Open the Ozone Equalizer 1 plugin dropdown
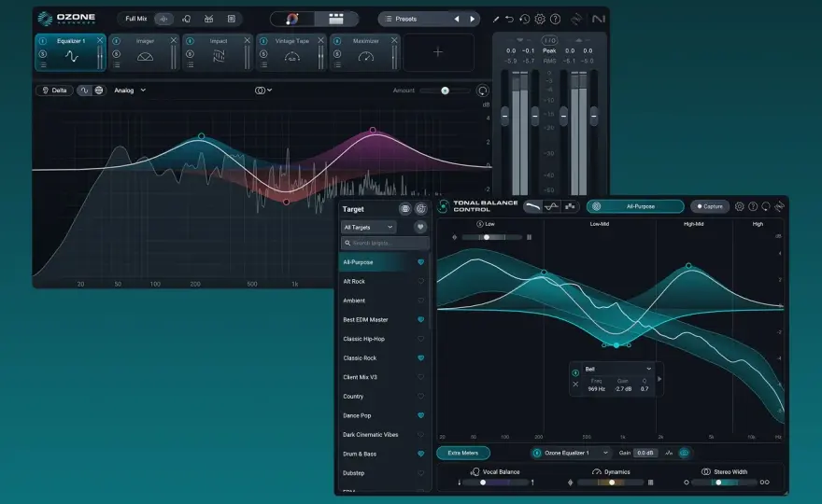Viewport: 822px width, 504px height. 571,453
